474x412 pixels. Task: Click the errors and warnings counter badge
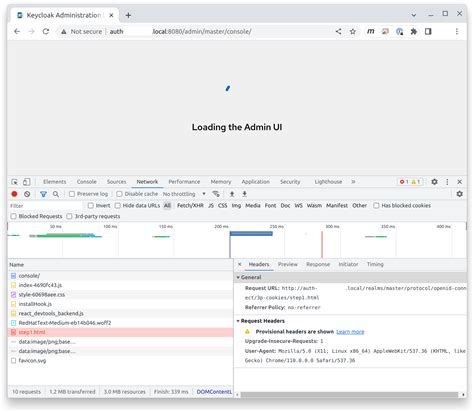coord(410,182)
